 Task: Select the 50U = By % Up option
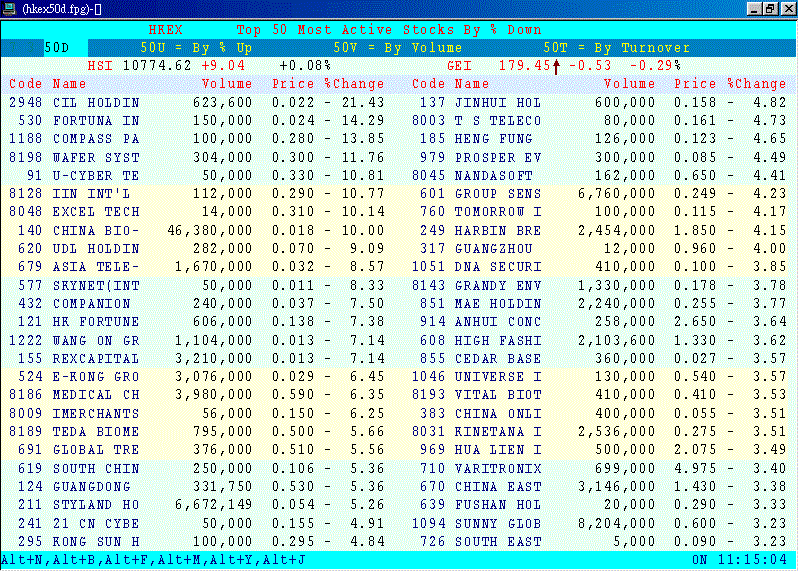(x=196, y=48)
